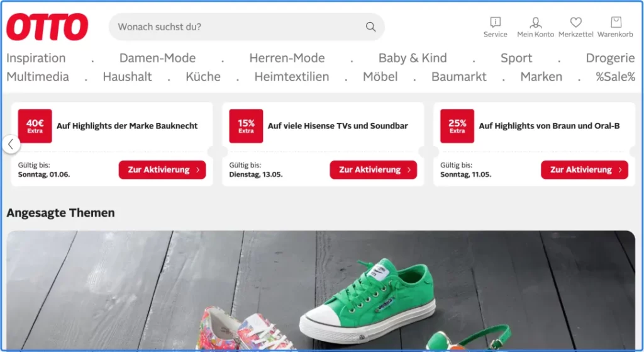
Task: Click the Angesagte Themen heading
Action: pos(61,213)
